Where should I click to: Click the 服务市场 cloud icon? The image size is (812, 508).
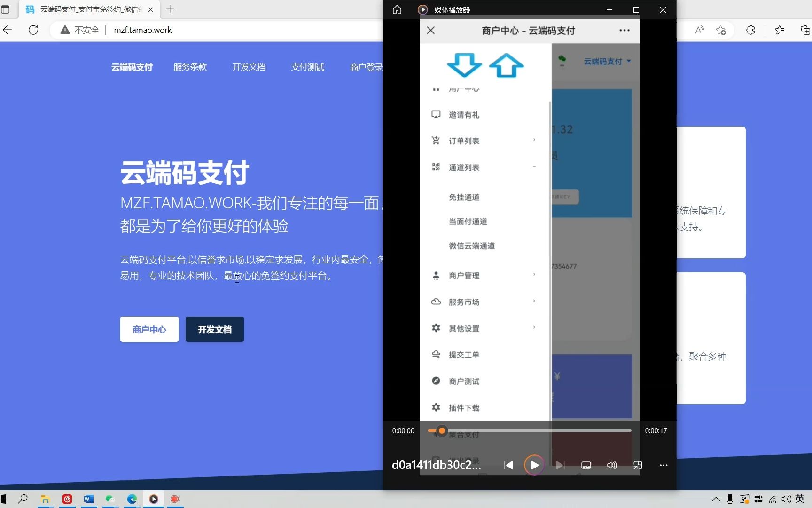click(x=436, y=302)
